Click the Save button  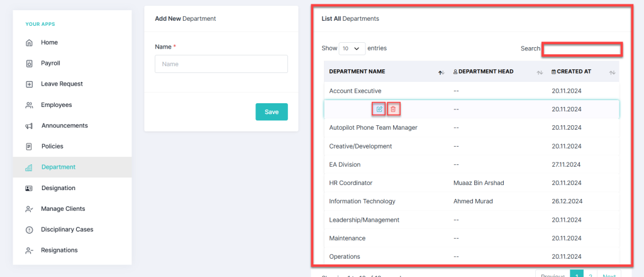tap(272, 112)
